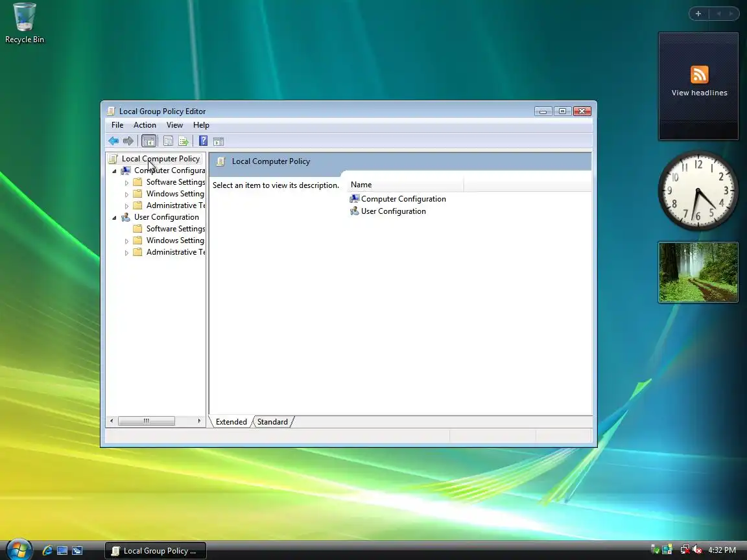Viewport: 747px width, 560px height.
Task: Go back with the blue Back arrow
Action: [113, 141]
